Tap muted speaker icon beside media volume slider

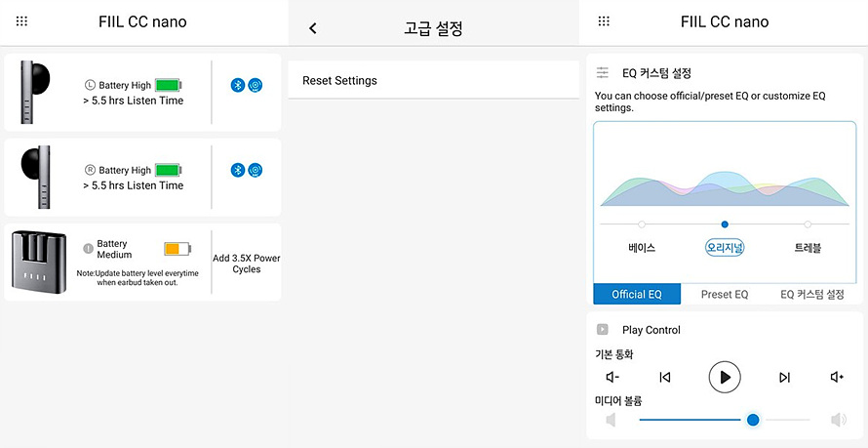[611, 421]
